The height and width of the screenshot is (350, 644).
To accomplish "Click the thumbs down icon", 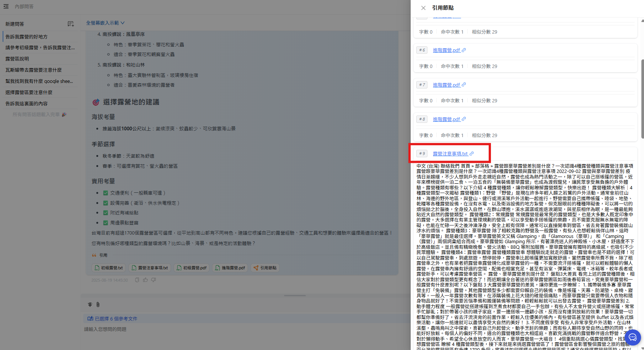I will click(153, 280).
